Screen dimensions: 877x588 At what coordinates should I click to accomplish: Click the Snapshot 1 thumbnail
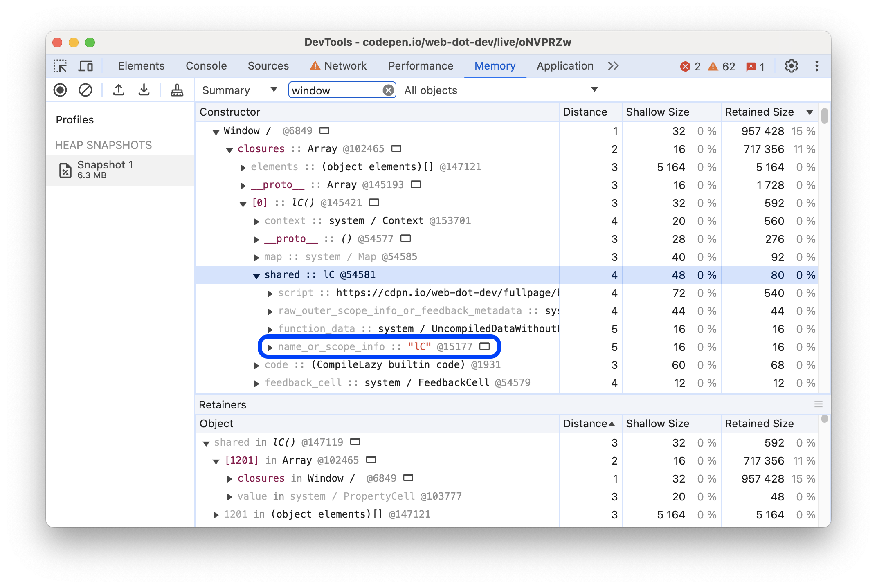(102, 169)
